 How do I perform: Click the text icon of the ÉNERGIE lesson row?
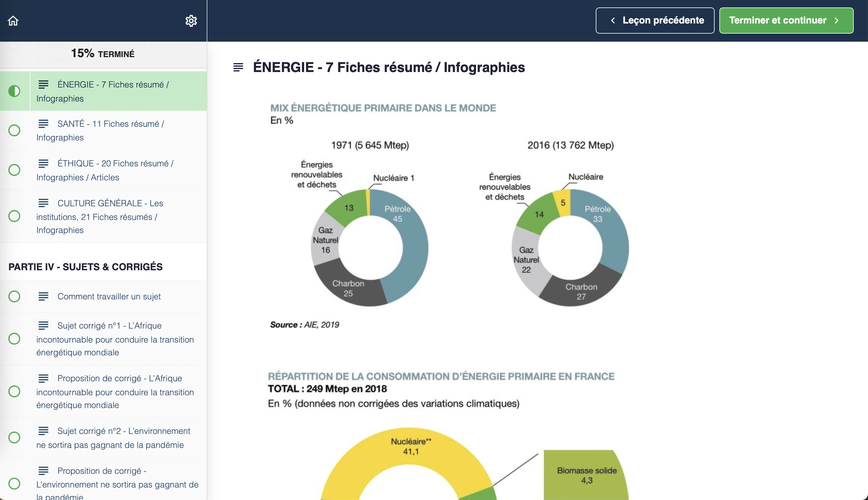coord(43,84)
